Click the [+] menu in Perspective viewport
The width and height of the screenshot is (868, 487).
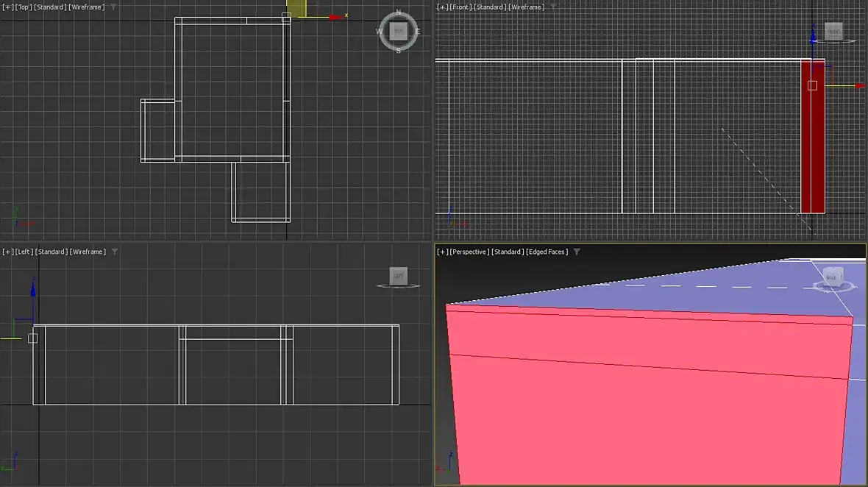click(x=442, y=252)
